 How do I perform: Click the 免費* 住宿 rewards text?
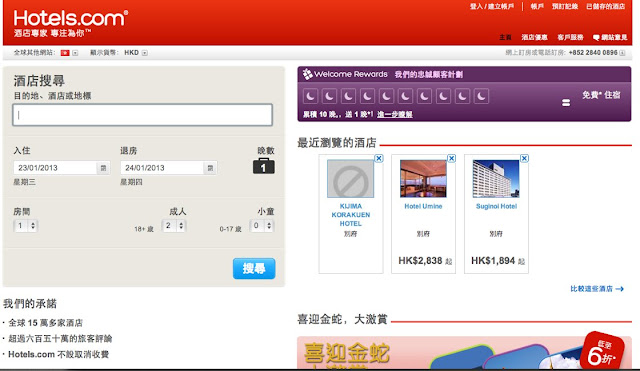(601, 95)
